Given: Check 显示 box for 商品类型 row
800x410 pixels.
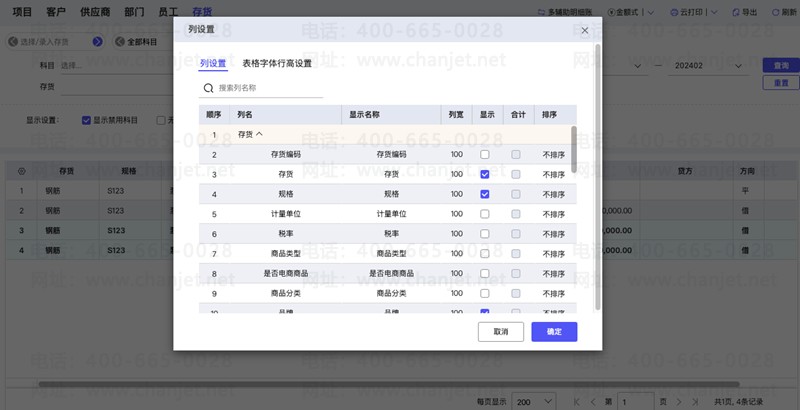Looking at the screenshot, I should point(485,253).
